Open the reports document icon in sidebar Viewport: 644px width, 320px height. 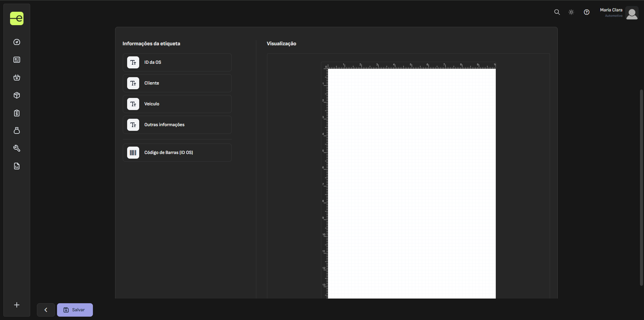click(x=17, y=166)
